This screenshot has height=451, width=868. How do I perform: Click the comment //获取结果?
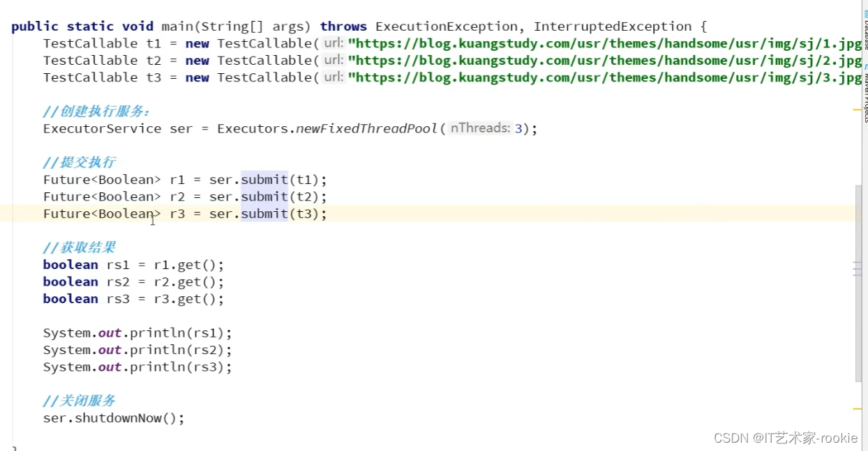79,247
